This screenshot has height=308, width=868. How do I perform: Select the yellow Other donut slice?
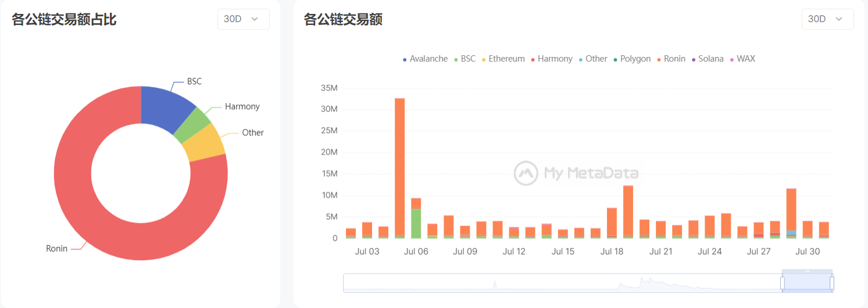(206, 143)
